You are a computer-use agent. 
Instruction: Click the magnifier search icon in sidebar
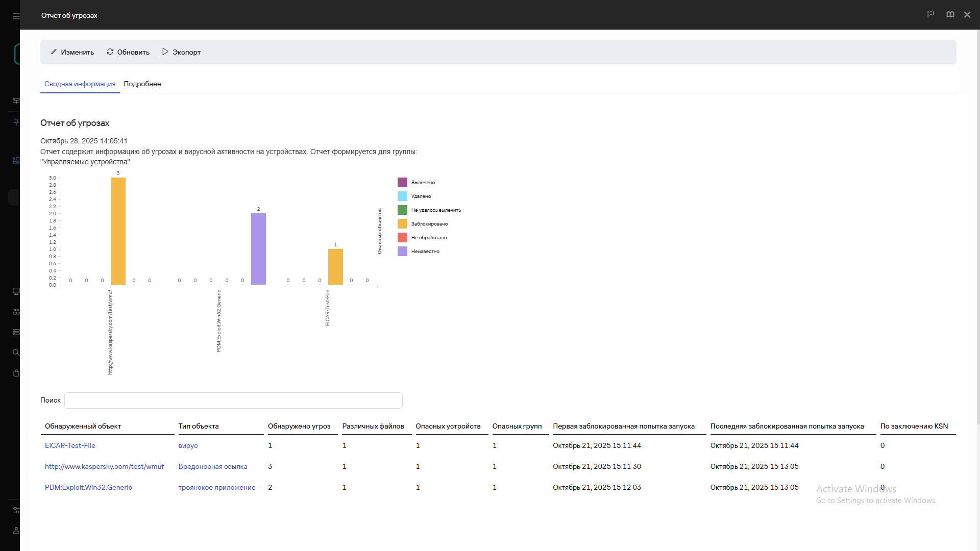(x=16, y=353)
